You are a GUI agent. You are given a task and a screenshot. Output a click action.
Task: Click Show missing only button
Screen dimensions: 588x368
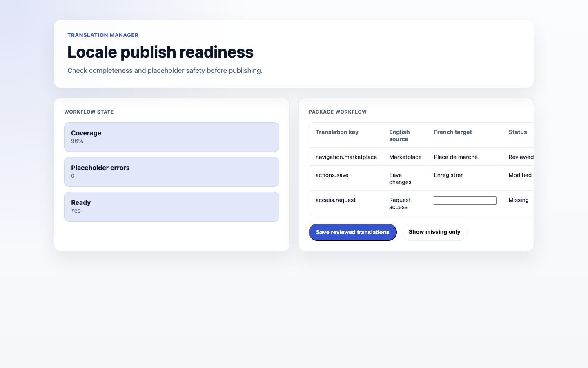(x=434, y=232)
